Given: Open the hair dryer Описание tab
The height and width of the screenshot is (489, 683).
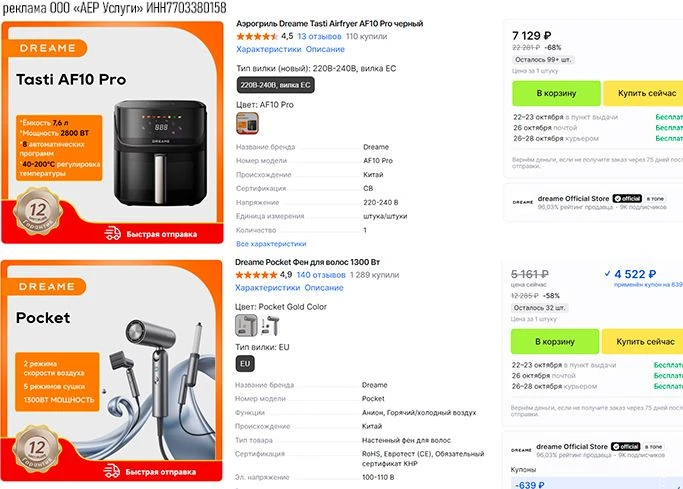Looking at the screenshot, I should (324, 288).
